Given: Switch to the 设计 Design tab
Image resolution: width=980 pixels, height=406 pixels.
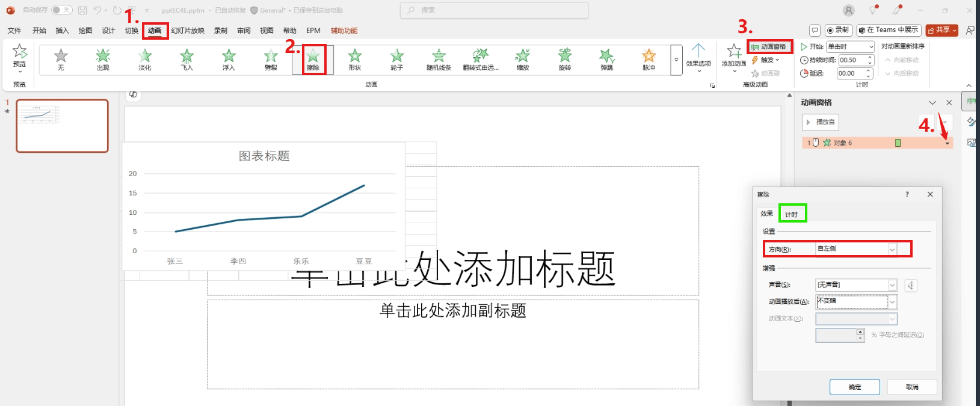Looking at the screenshot, I should [x=108, y=31].
